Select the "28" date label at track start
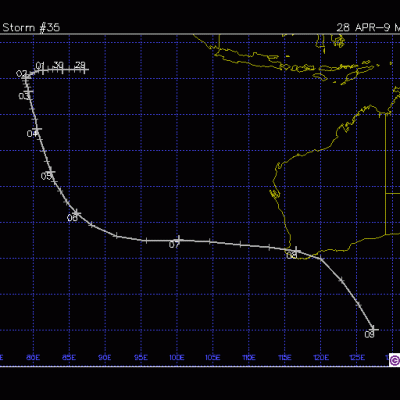The image size is (400, 400). (80, 65)
